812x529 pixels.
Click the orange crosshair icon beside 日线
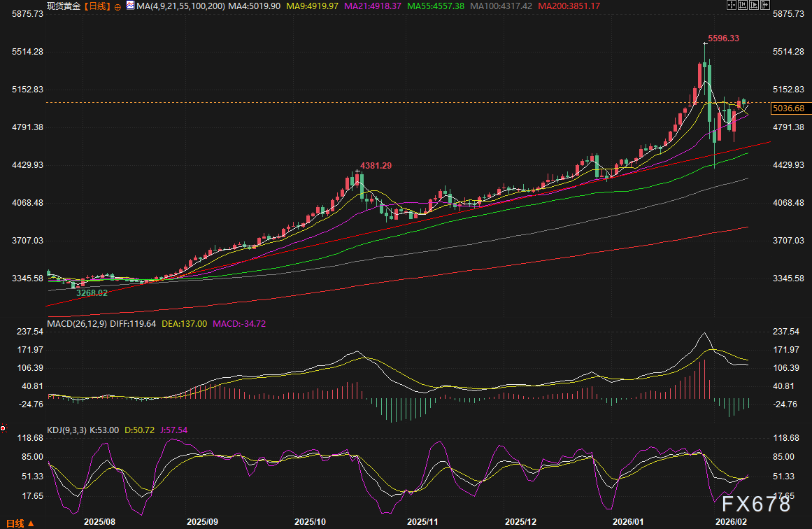click(x=117, y=6)
